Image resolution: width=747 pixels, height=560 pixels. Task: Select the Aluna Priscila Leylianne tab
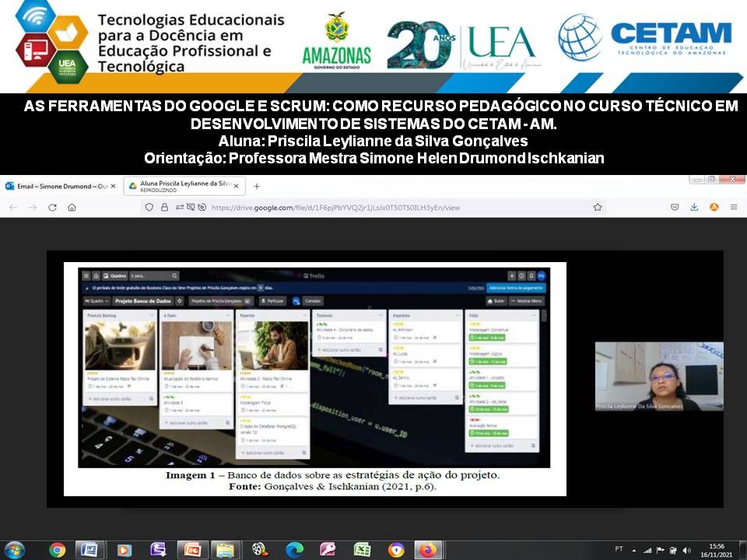(185, 186)
